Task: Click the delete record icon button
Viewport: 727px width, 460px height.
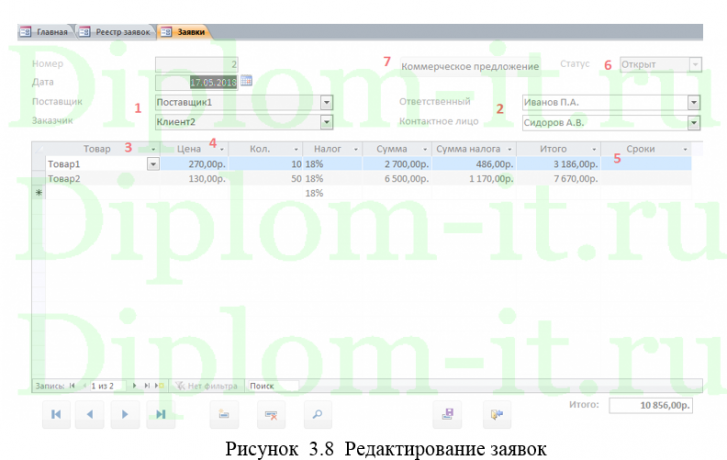Action: click(271, 414)
